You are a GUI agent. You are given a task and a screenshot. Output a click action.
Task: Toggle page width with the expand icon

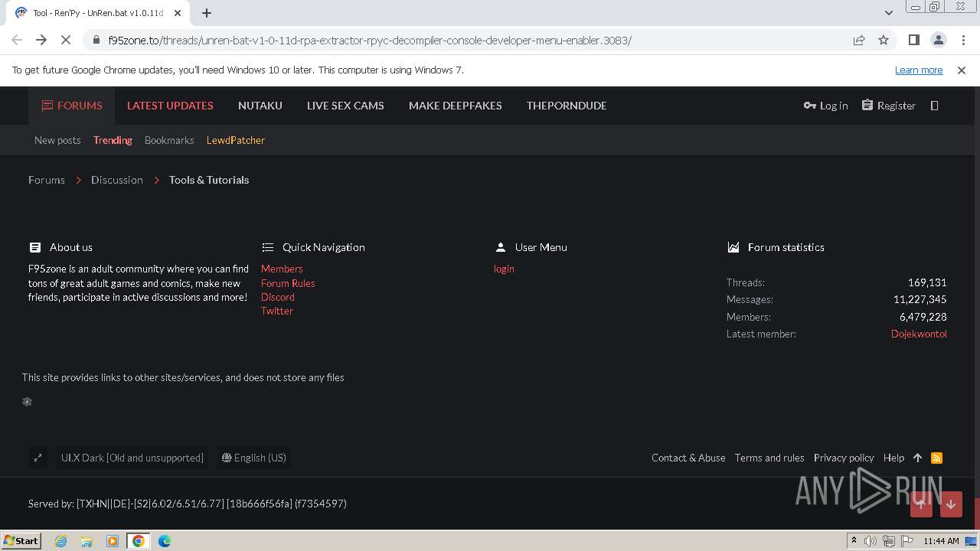pos(38,458)
